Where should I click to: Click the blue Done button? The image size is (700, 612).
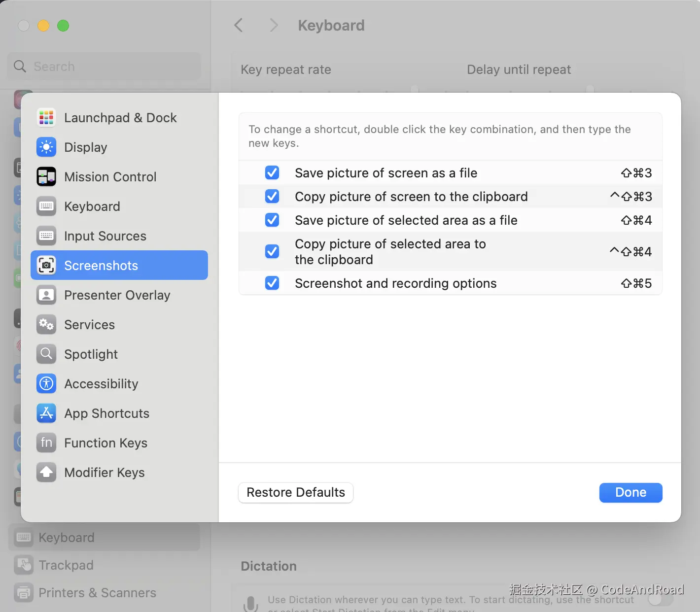coord(630,493)
